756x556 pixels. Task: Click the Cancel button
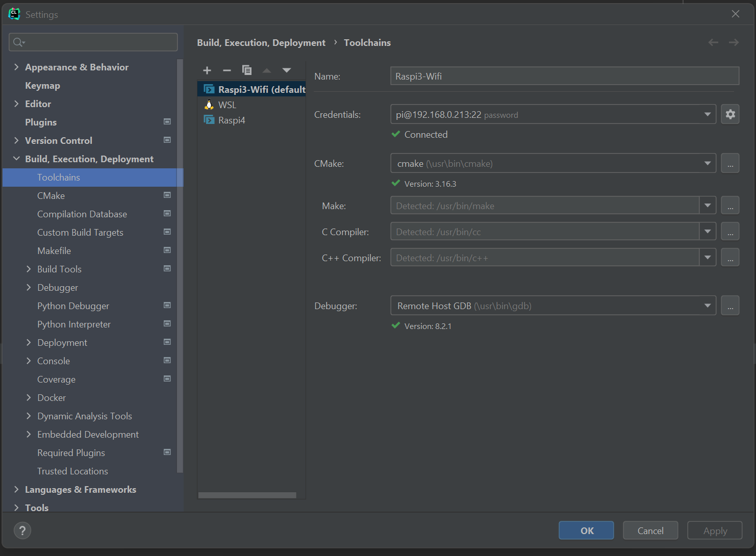pos(650,530)
